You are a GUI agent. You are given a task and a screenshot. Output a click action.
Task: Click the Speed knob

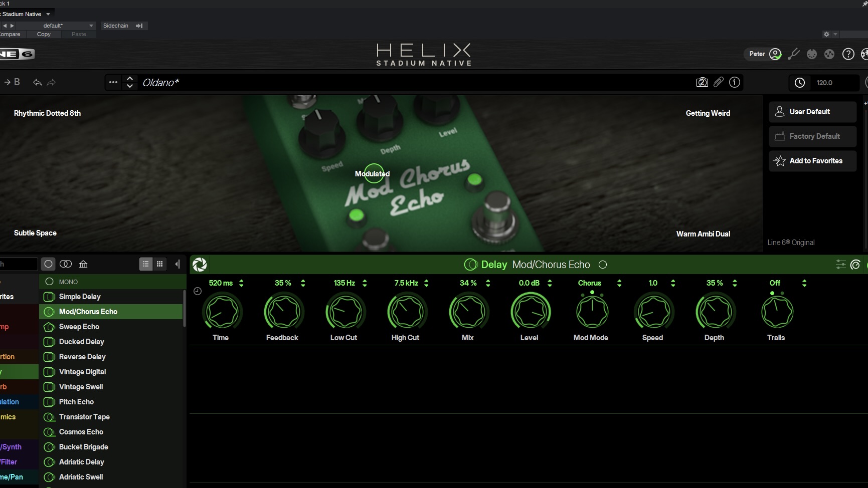[x=653, y=312]
